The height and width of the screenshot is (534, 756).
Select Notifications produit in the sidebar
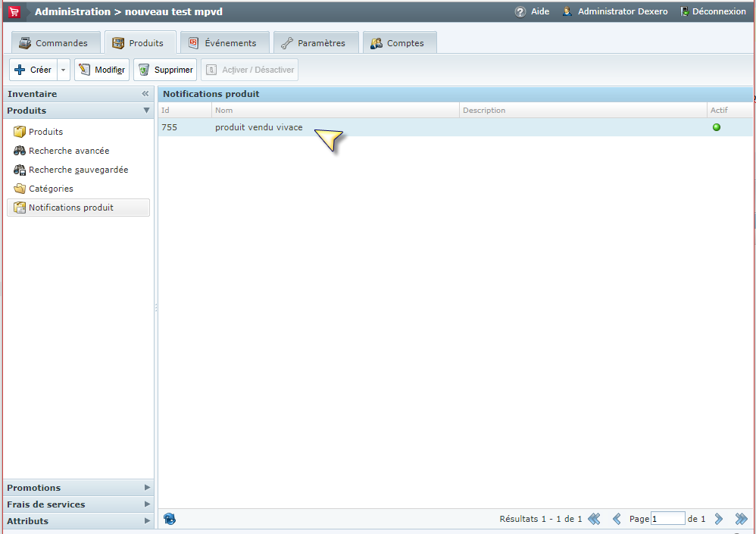[x=78, y=208]
